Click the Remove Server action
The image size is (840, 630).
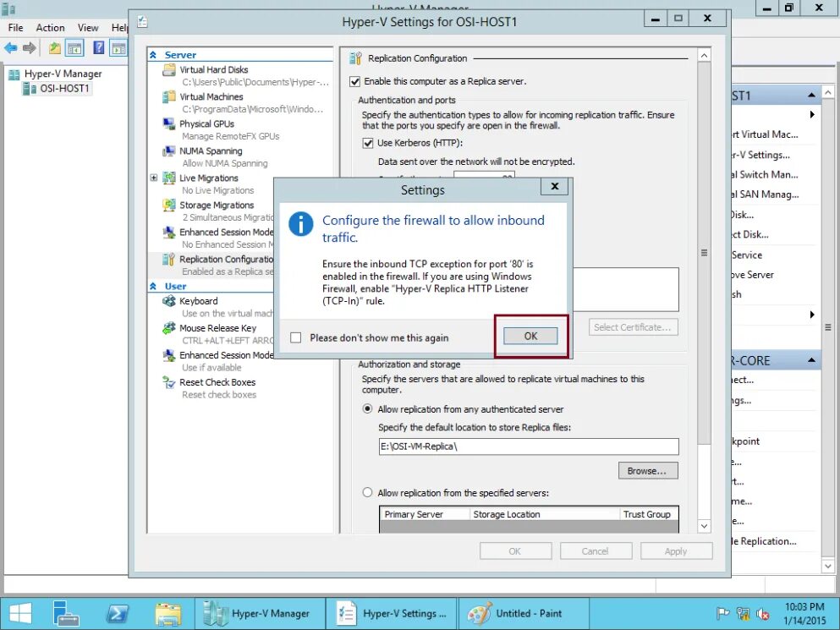click(x=753, y=275)
